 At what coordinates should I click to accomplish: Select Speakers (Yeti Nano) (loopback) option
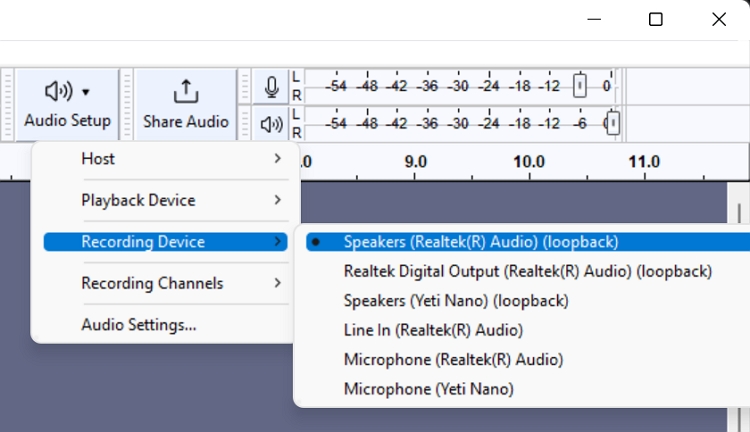click(x=455, y=300)
